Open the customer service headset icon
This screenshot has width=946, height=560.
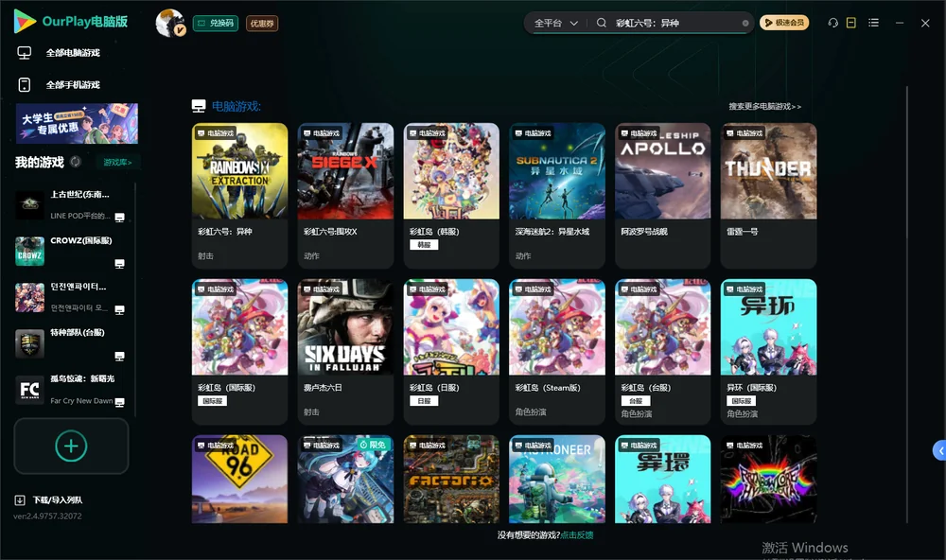832,23
